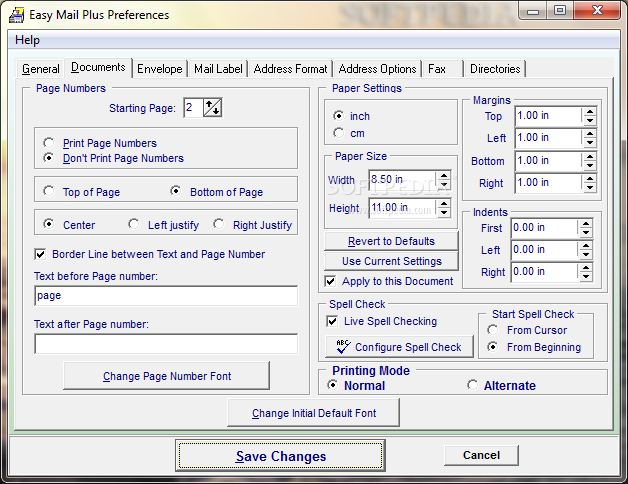Switch to the Fax tab
Viewport: 628px width, 484px height.
(443, 69)
